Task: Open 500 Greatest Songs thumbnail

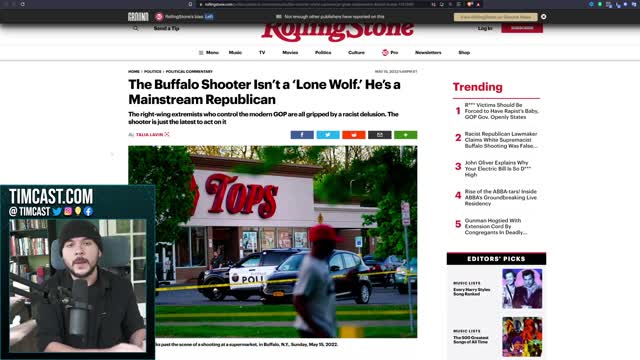Action: pyautogui.click(x=522, y=337)
